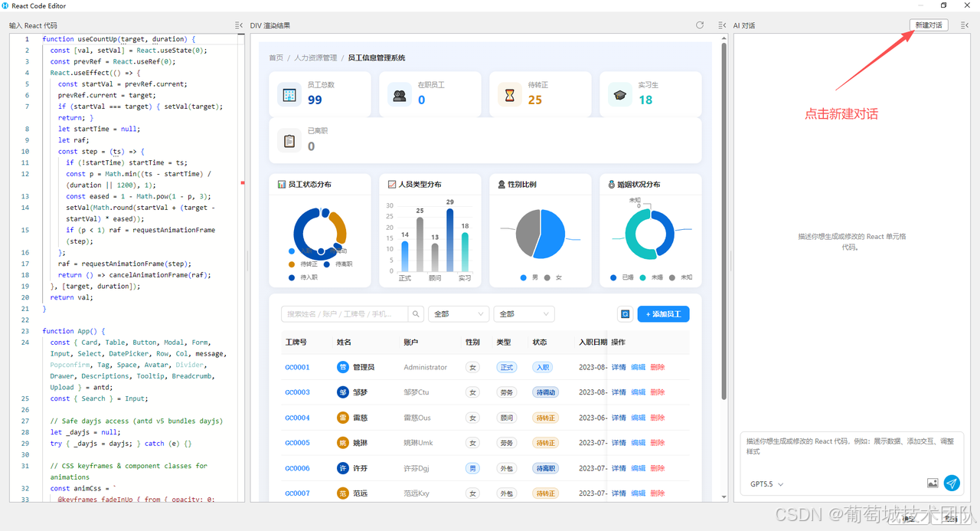Viewport: 980px width, 531px height.
Task: Click the 姓名 column header
Action: coord(344,343)
